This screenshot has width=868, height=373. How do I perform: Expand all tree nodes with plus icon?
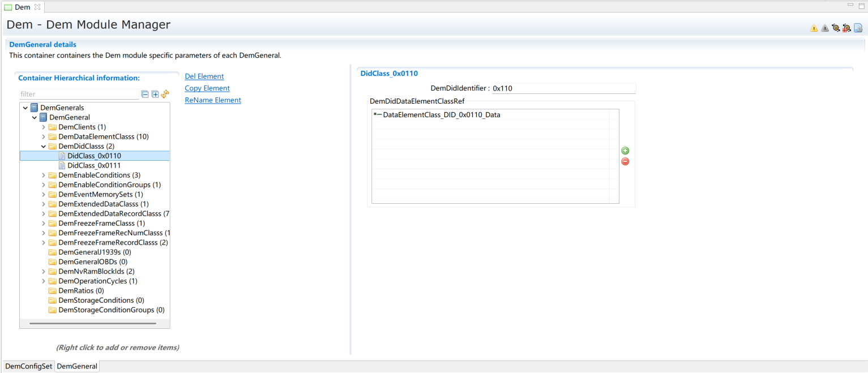[155, 95]
